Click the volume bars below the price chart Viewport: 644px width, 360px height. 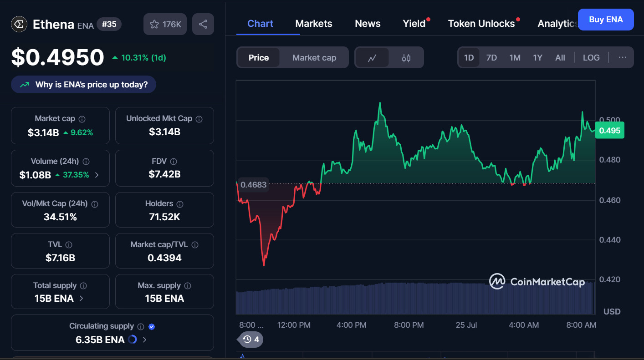coord(414,299)
